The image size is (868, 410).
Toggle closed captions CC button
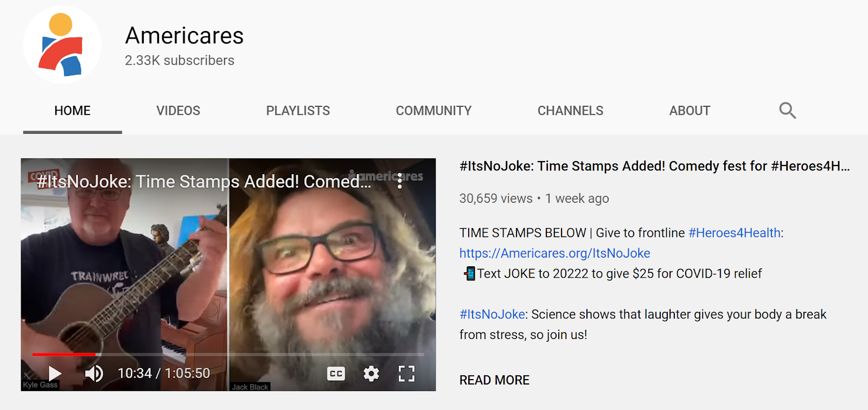336,374
